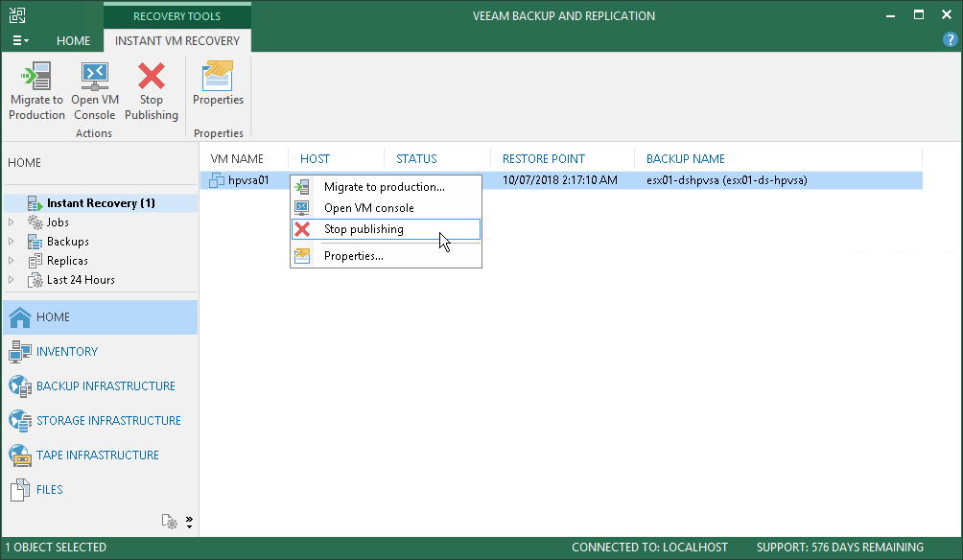Sort by STATUS column header

click(x=416, y=159)
